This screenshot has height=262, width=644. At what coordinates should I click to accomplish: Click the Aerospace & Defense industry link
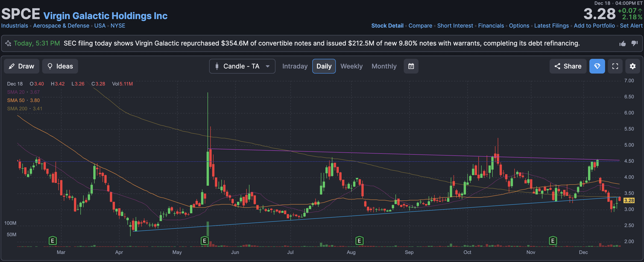(61, 26)
